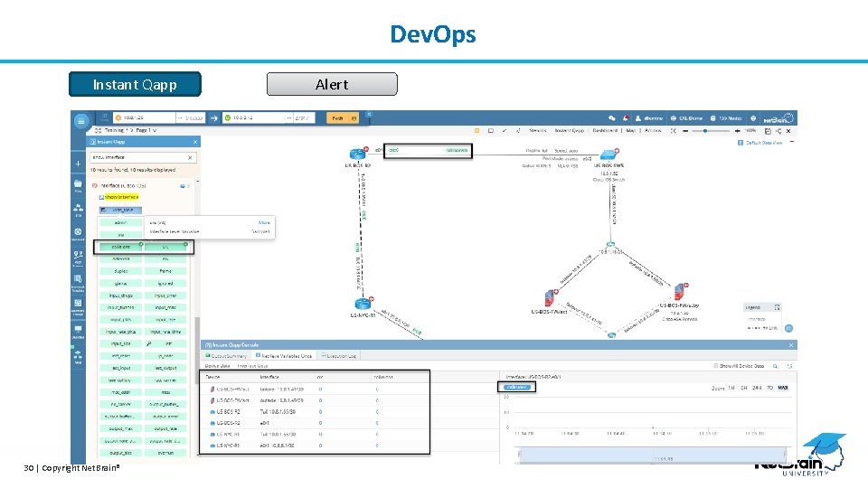The image size is (868, 488).
Task: Select the collisions variable in the list
Action: [120, 247]
